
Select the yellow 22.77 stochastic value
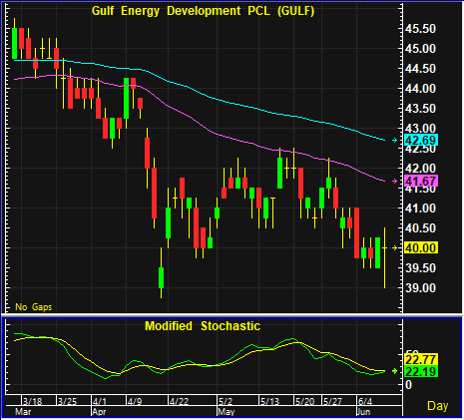pos(421,360)
